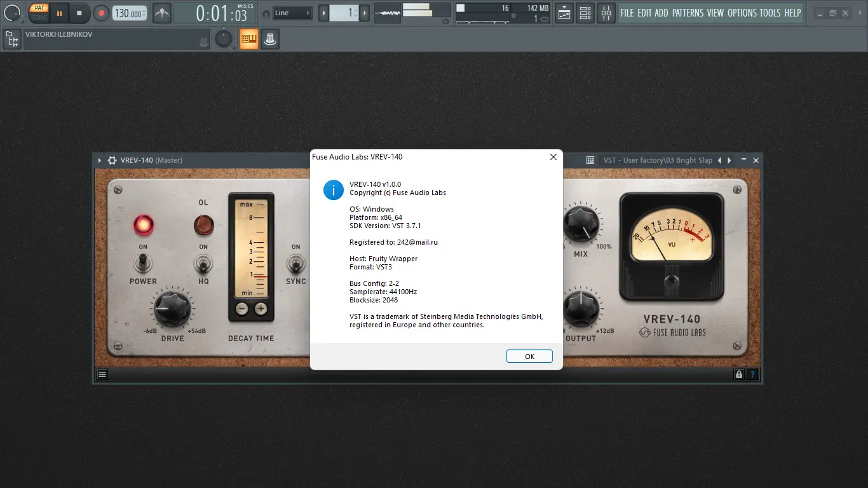This screenshot has height=488, width=868.
Task: Open the Mixer icon
Action: point(606,13)
